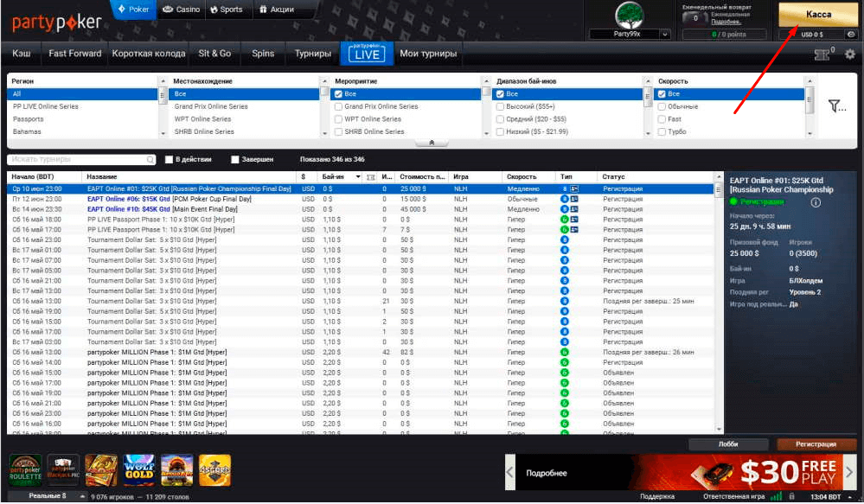Switch to the Sports tab
864x504 pixels.
click(227, 10)
